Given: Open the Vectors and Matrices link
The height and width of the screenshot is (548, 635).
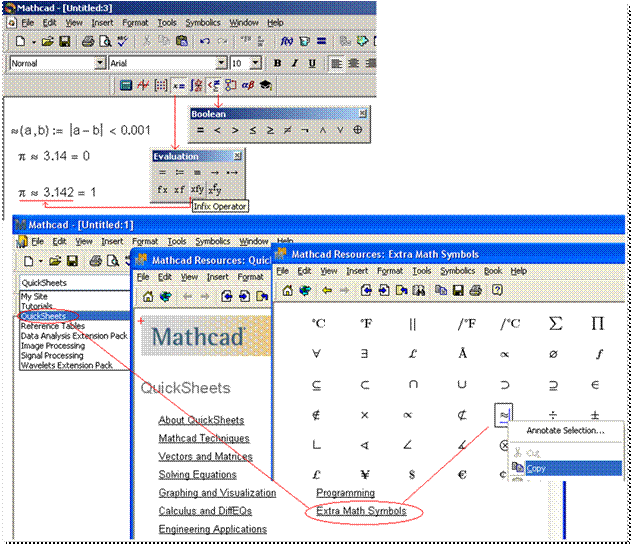Looking at the screenshot, I should click(205, 456).
